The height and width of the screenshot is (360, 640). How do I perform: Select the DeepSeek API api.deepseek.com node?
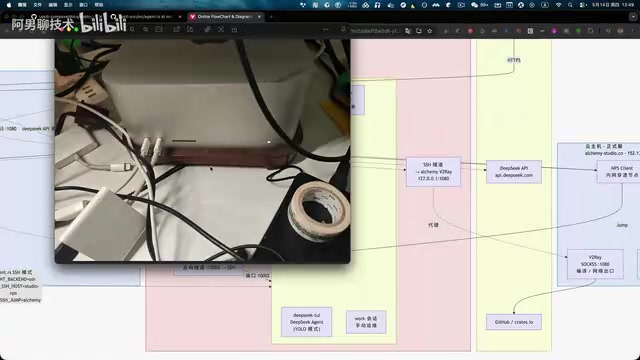click(514, 171)
